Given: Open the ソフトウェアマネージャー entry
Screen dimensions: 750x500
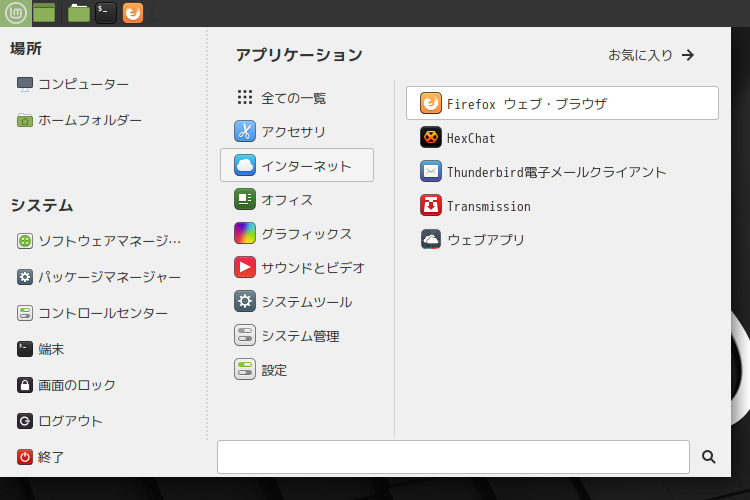Looking at the screenshot, I should (x=99, y=241).
